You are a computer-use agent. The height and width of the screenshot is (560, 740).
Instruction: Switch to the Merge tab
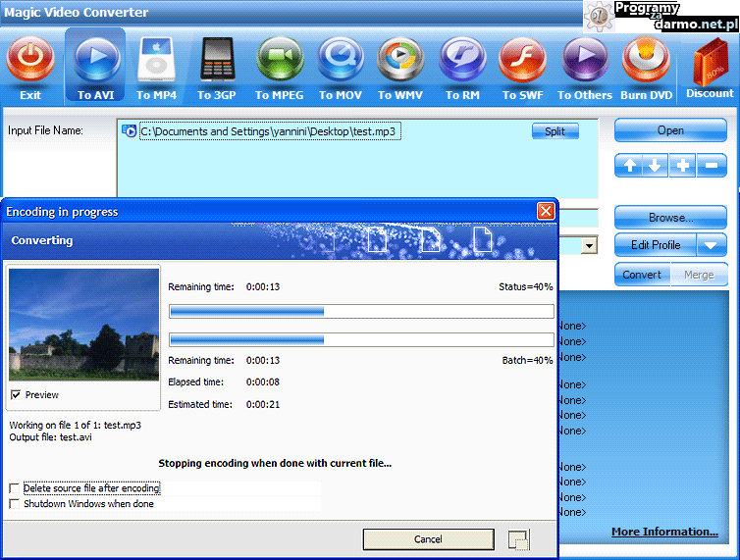point(699,275)
